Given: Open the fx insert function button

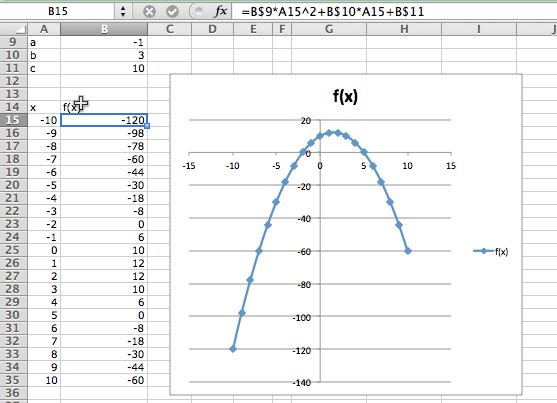Looking at the screenshot, I should (x=220, y=11).
